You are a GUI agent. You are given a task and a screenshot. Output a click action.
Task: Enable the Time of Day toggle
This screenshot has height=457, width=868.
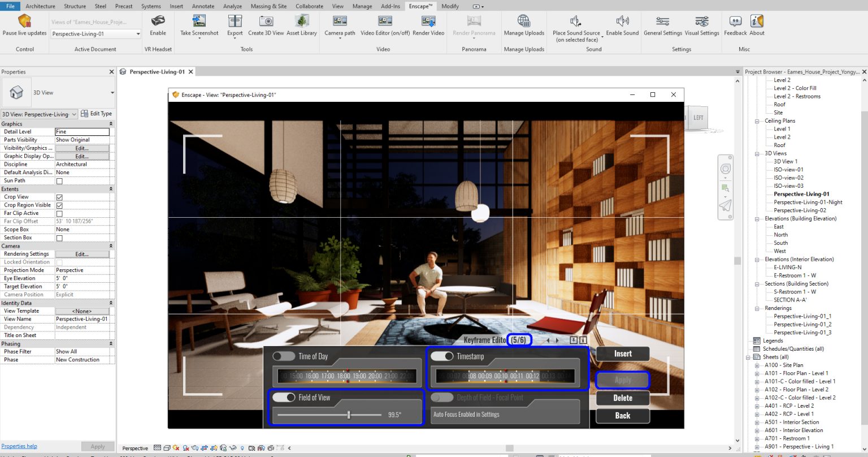point(283,356)
